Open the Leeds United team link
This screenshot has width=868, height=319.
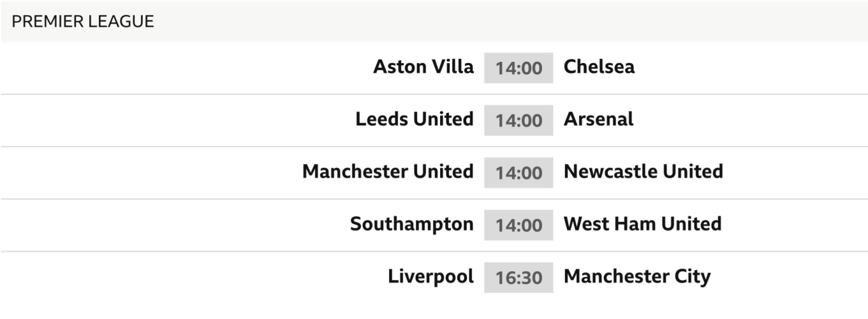415,119
